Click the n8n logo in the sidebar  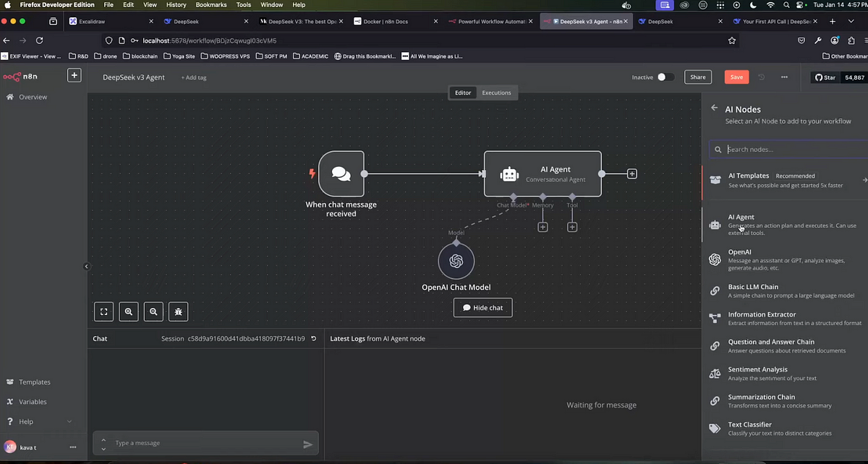[x=20, y=76]
